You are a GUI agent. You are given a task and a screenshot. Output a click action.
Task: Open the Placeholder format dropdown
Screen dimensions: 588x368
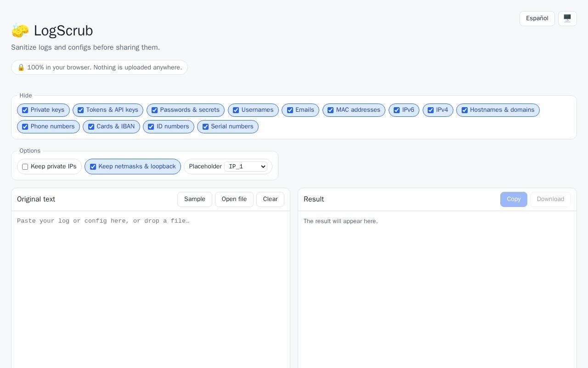point(246,167)
